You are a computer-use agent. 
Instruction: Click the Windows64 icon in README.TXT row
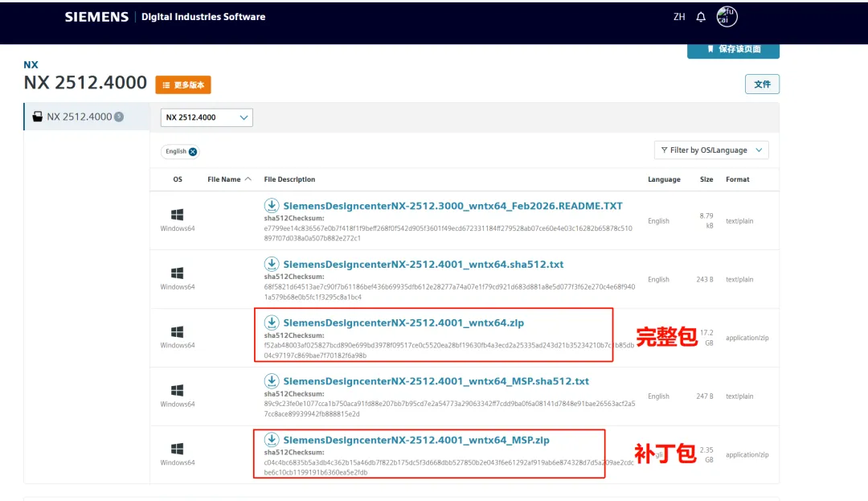coord(177,215)
